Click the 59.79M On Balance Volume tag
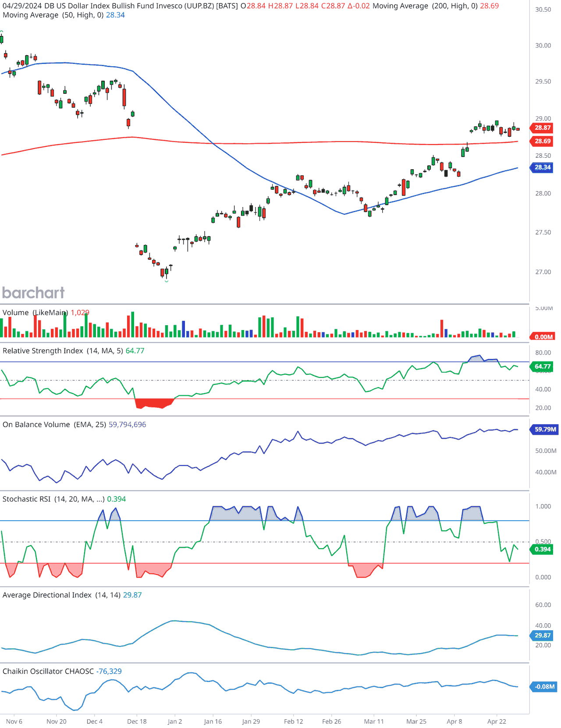The image size is (561, 728). [544, 430]
